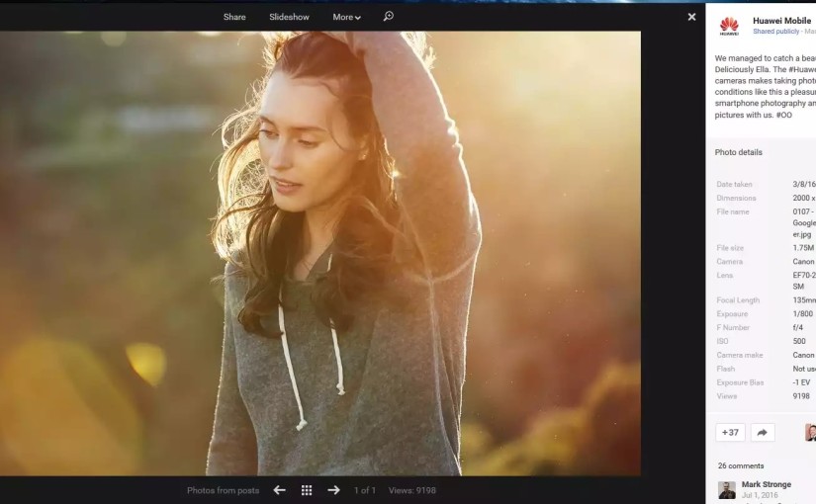This screenshot has width=816, height=504.
Task: Click the 26 comments label
Action: coord(741,465)
